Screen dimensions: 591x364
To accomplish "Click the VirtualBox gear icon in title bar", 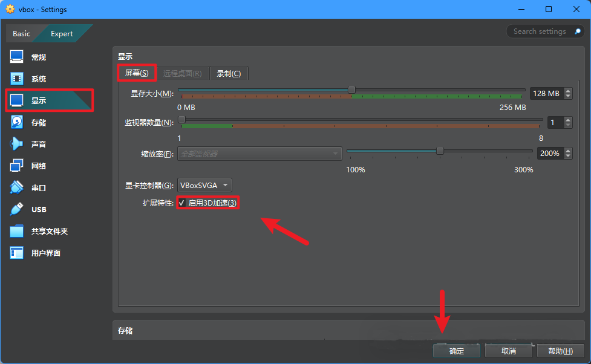I will point(10,9).
